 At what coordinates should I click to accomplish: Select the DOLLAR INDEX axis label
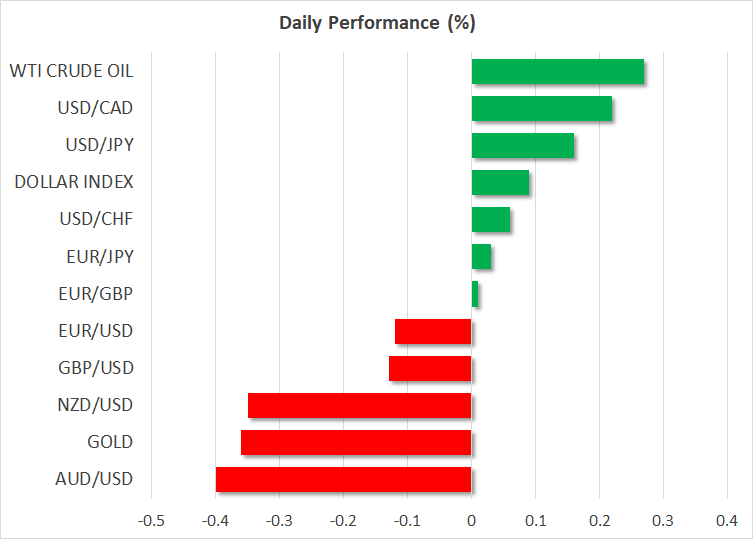tap(74, 182)
